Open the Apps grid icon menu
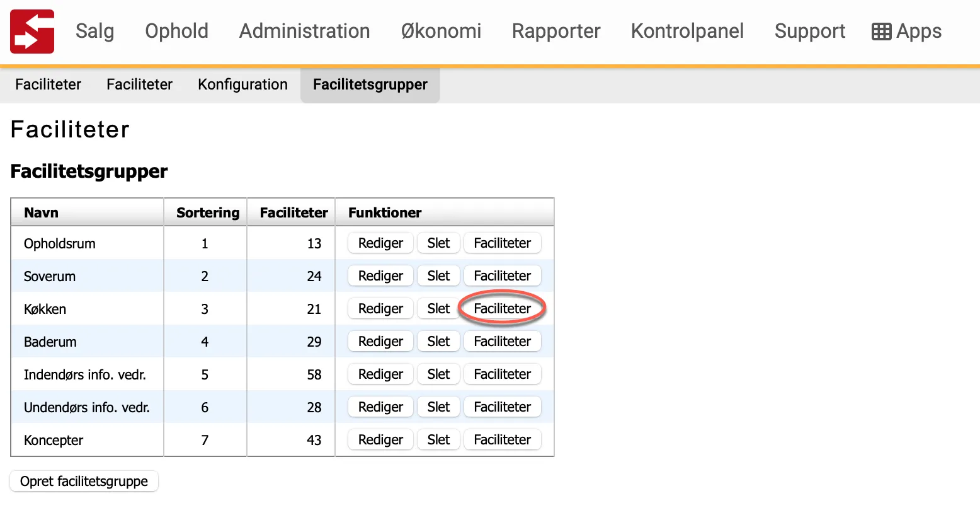This screenshot has width=980, height=532. click(906, 31)
